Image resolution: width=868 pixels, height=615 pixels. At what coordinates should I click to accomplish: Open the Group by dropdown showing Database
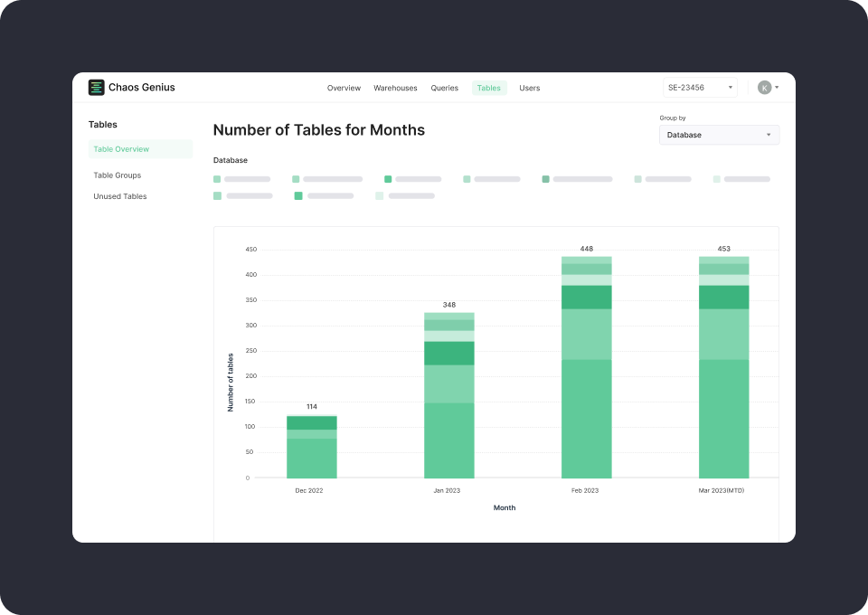click(719, 134)
